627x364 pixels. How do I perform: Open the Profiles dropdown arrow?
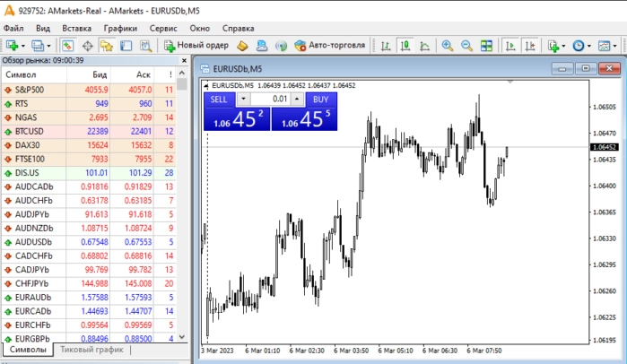click(x=48, y=46)
